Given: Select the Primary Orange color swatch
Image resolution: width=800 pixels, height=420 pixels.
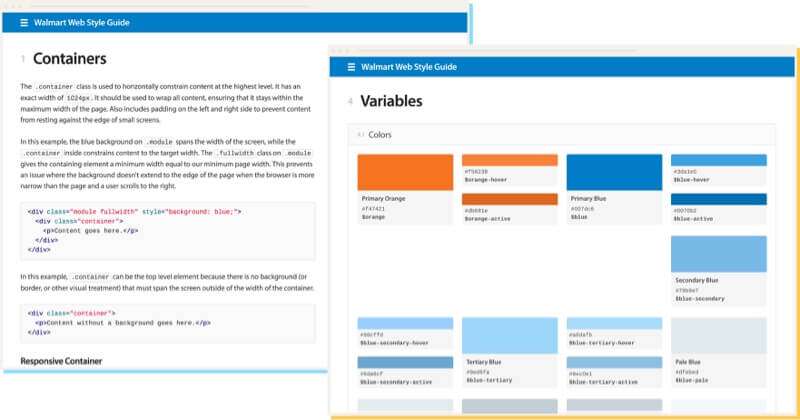Looking at the screenshot, I should click(405, 172).
